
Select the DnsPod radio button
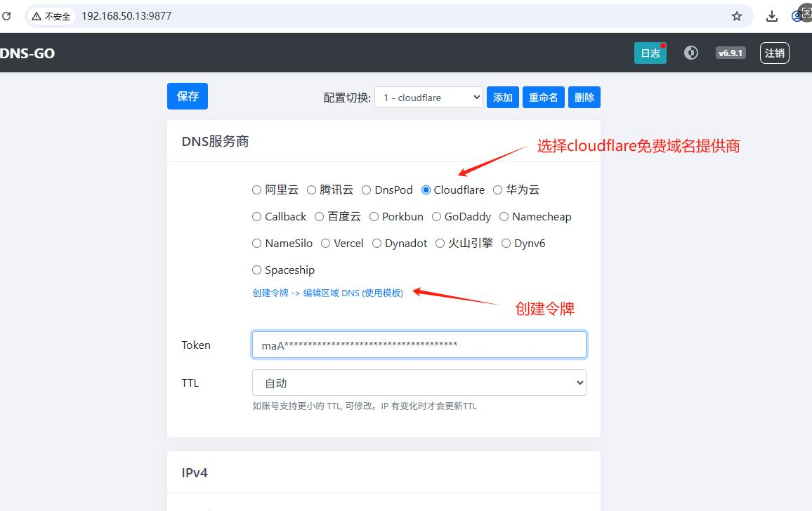click(366, 190)
